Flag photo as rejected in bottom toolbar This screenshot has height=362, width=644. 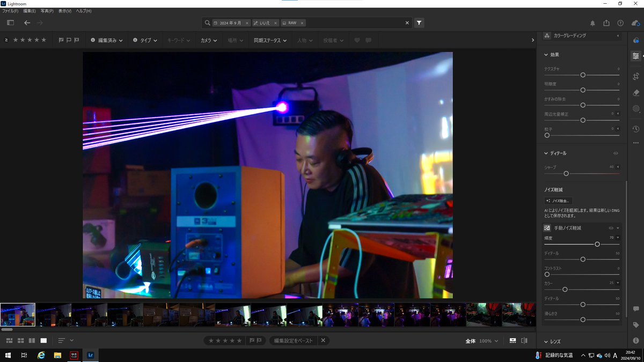click(x=259, y=341)
